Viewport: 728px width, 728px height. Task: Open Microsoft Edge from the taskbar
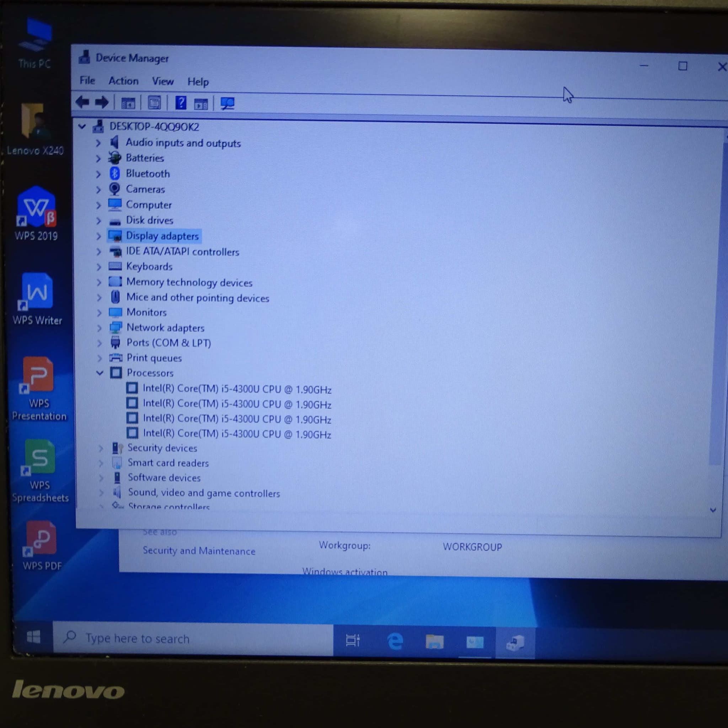click(395, 641)
